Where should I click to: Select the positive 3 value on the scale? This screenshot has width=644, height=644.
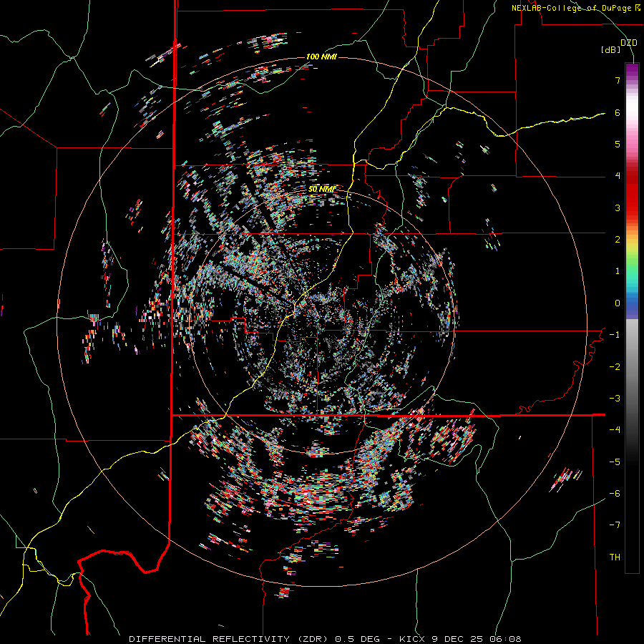618,208
